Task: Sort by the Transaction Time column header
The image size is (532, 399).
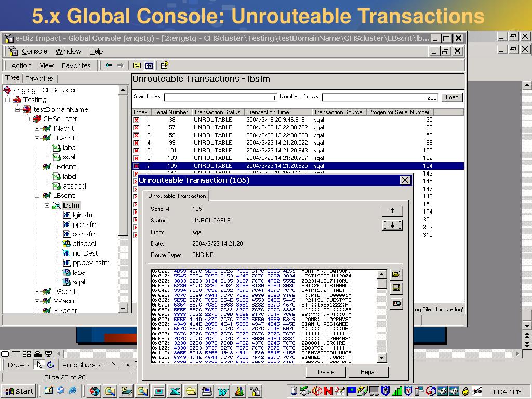Action: point(278,112)
